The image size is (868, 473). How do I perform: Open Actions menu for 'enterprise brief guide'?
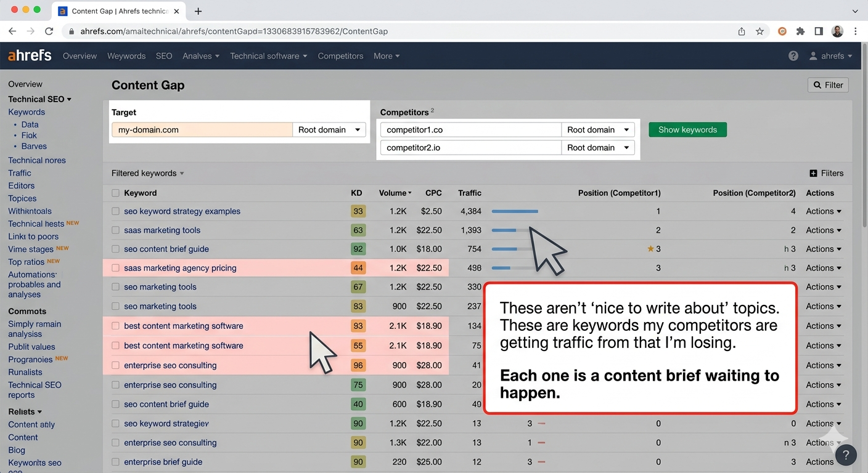coord(824,462)
